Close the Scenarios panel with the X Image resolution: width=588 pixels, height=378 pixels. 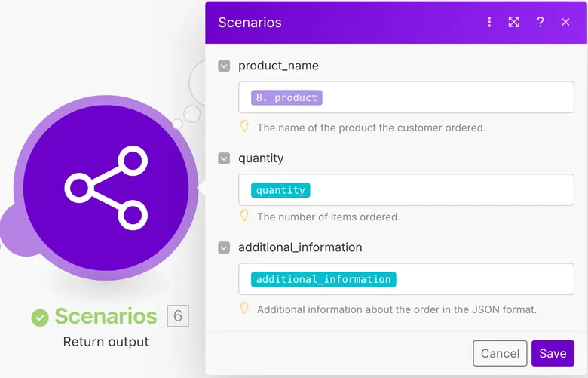565,22
